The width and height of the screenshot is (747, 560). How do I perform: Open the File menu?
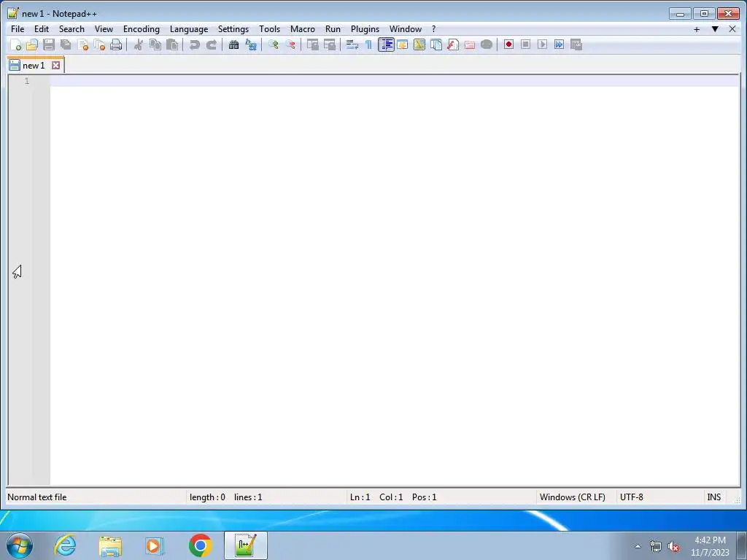coord(18,29)
